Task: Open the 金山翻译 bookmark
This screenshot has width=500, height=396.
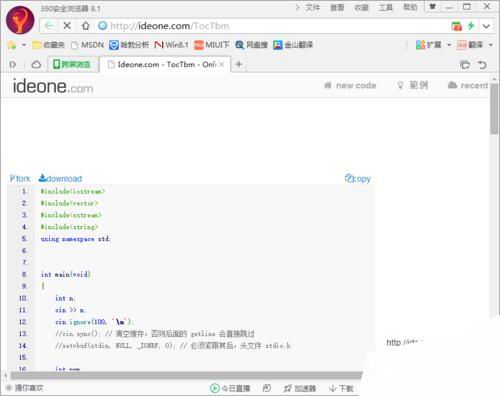Action: pyautogui.click(x=293, y=45)
